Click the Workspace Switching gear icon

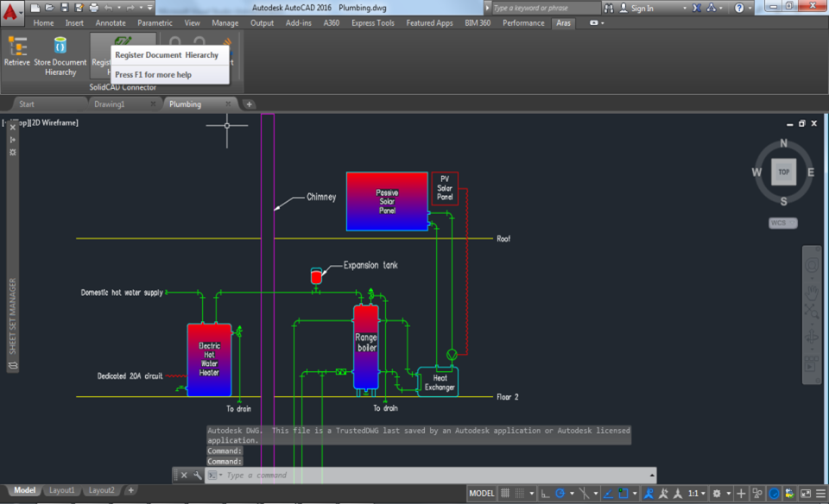[x=717, y=494]
